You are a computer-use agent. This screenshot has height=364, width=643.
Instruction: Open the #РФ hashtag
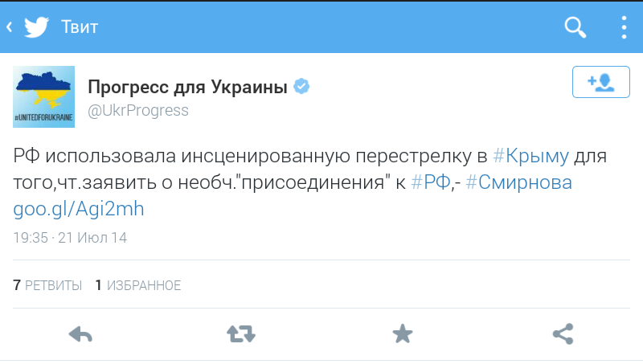[429, 182]
